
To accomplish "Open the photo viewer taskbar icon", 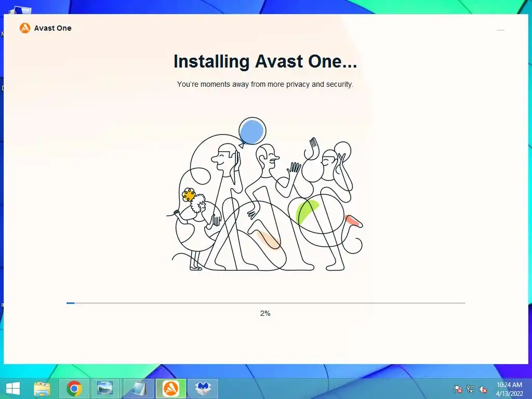I will point(105,389).
